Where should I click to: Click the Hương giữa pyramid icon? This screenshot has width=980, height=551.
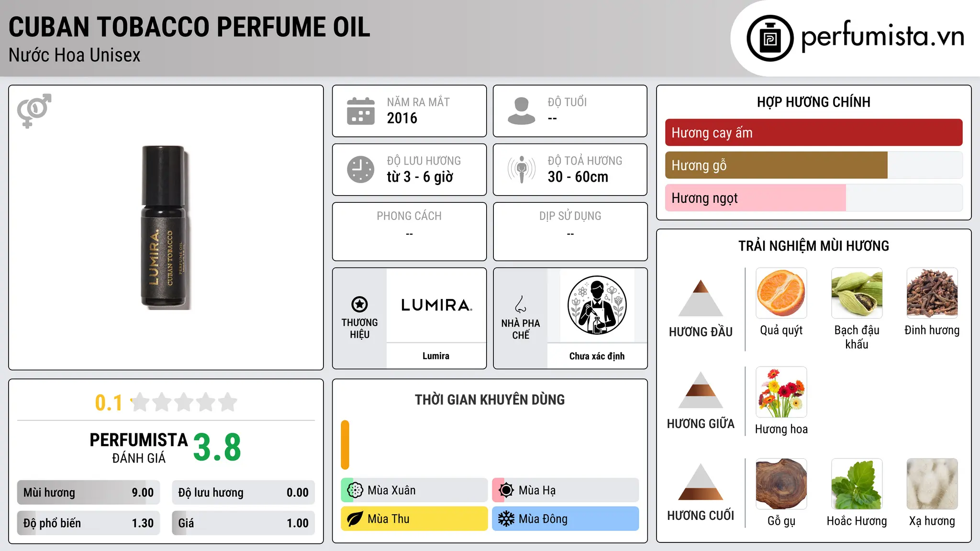[x=701, y=390]
